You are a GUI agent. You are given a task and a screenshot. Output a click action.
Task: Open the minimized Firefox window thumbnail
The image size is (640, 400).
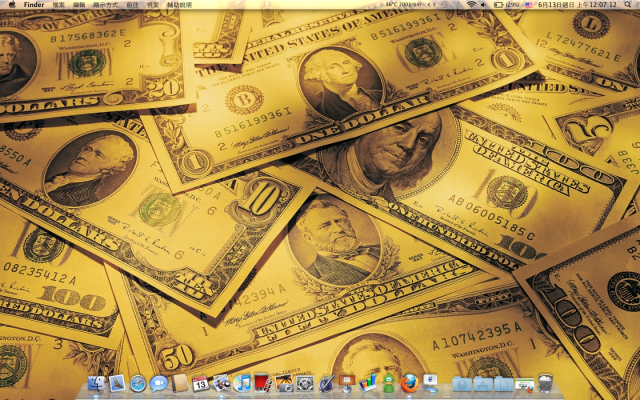[524, 385]
